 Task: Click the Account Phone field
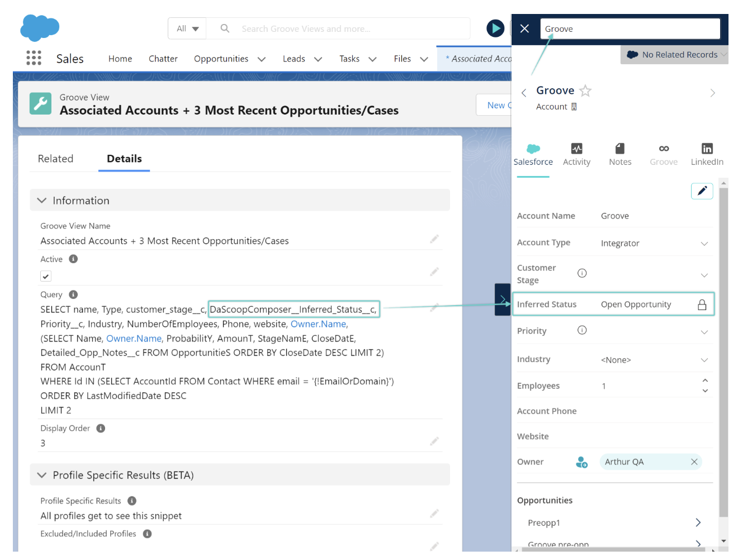615,411
